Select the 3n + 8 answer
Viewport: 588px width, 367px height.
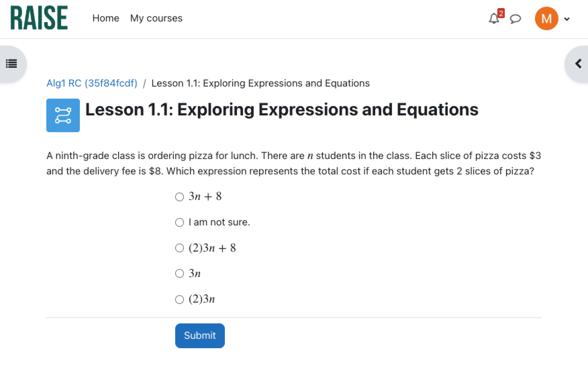click(179, 197)
